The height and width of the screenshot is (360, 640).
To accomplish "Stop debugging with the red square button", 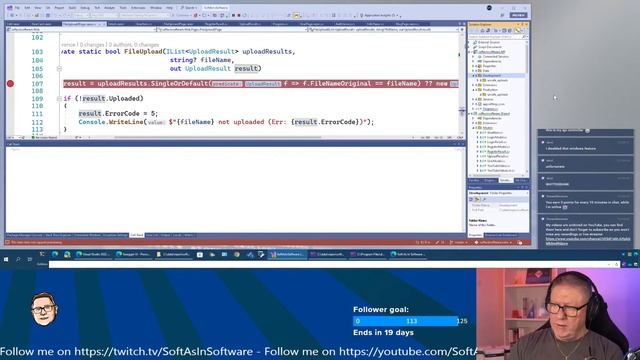I will (239, 15).
